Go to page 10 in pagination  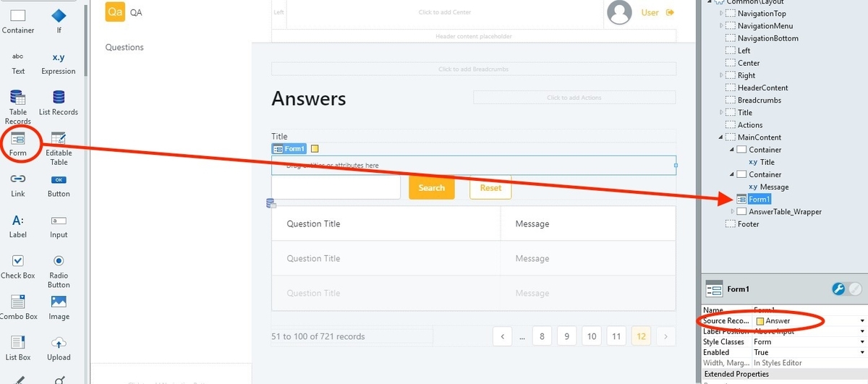coord(592,336)
